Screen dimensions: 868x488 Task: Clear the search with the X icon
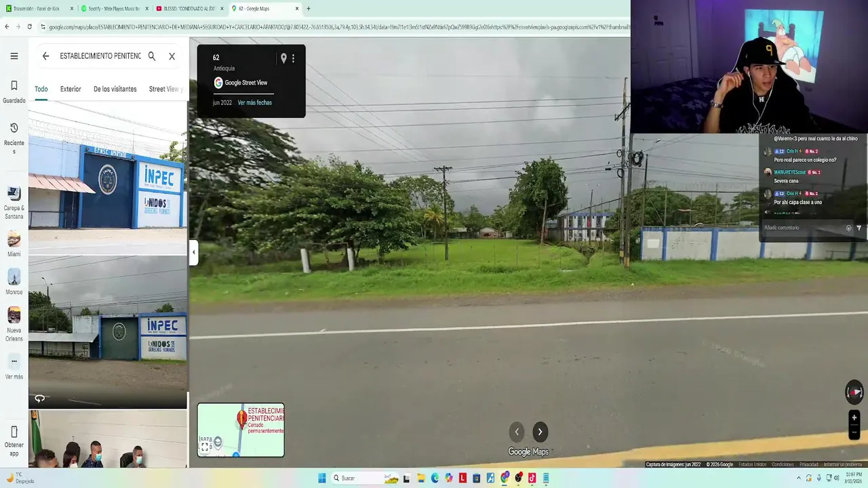coord(172,56)
